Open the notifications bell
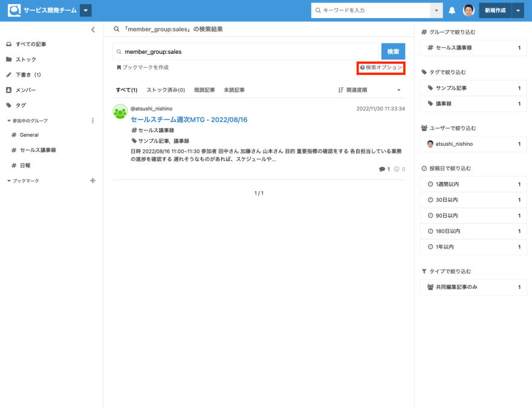The width and height of the screenshot is (532, 408). click(x=452, y=10)
